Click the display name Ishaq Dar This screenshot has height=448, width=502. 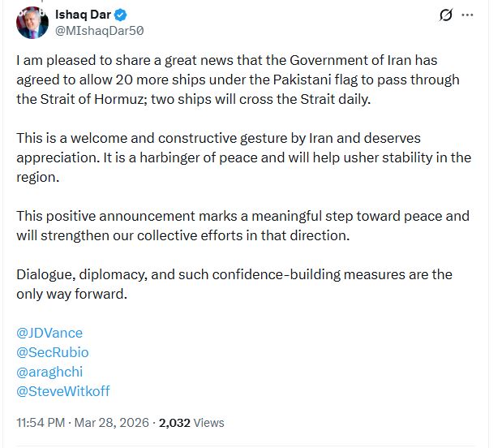tap(83, 15)
